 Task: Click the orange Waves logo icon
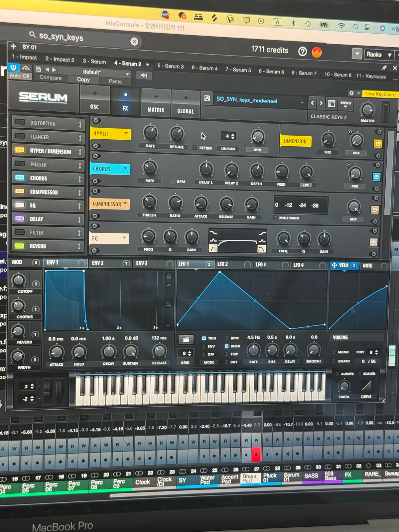(x=317, y=52)
